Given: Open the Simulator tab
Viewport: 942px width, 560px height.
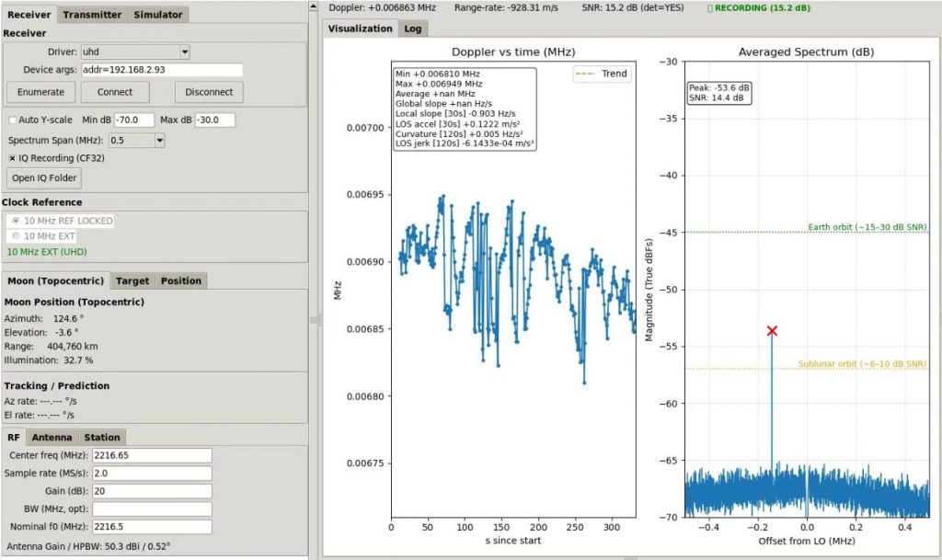Looking at the screenshot, I should [157, 15].
